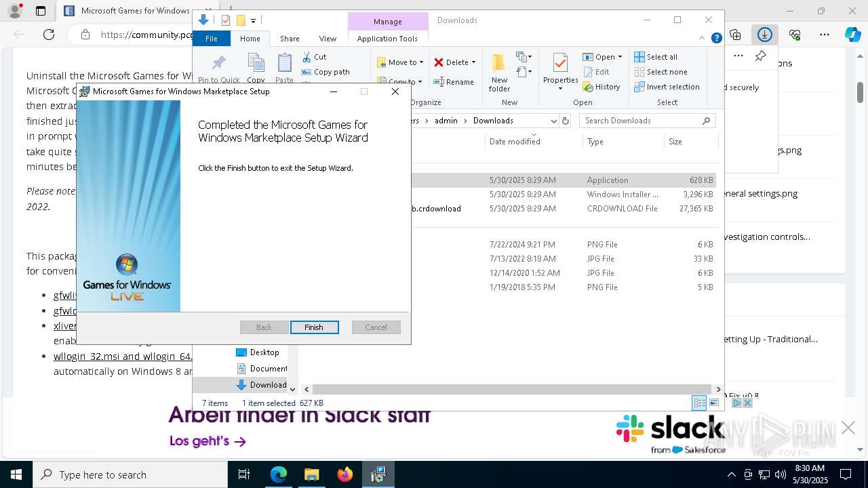Expand the Open dropdown arrow

coord(620,57)
